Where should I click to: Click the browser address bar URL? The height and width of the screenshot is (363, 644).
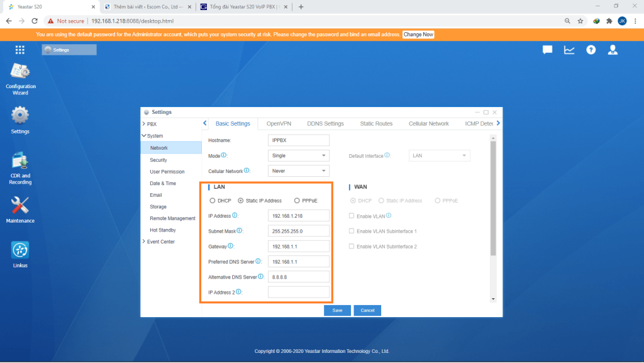click(x=132, y=21)
